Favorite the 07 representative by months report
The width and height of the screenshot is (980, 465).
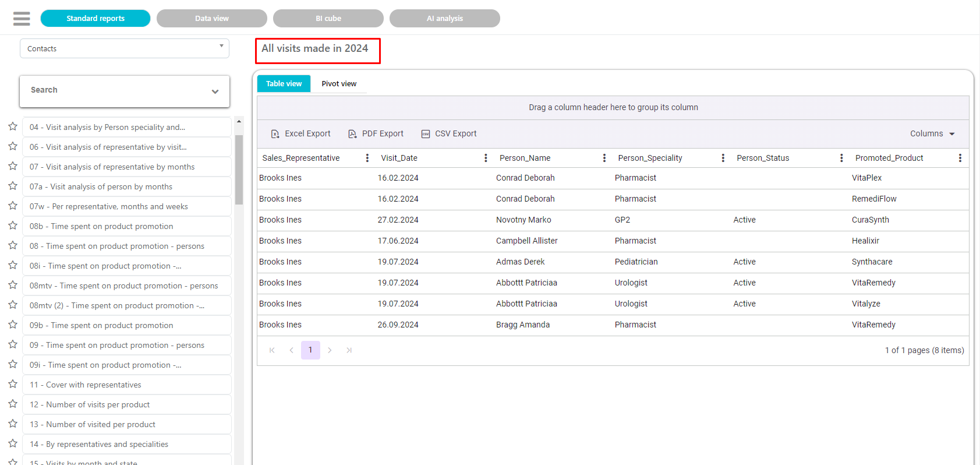coord(13,166)
